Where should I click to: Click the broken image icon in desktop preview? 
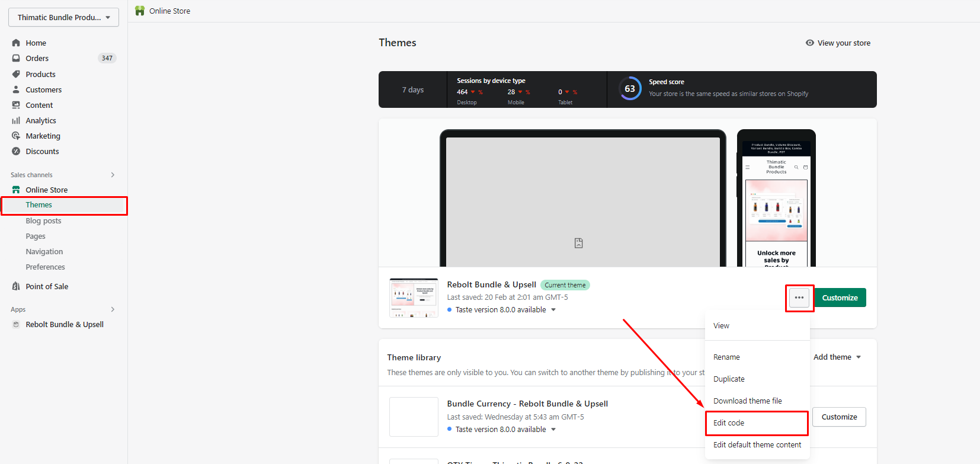tap(579, 243)
